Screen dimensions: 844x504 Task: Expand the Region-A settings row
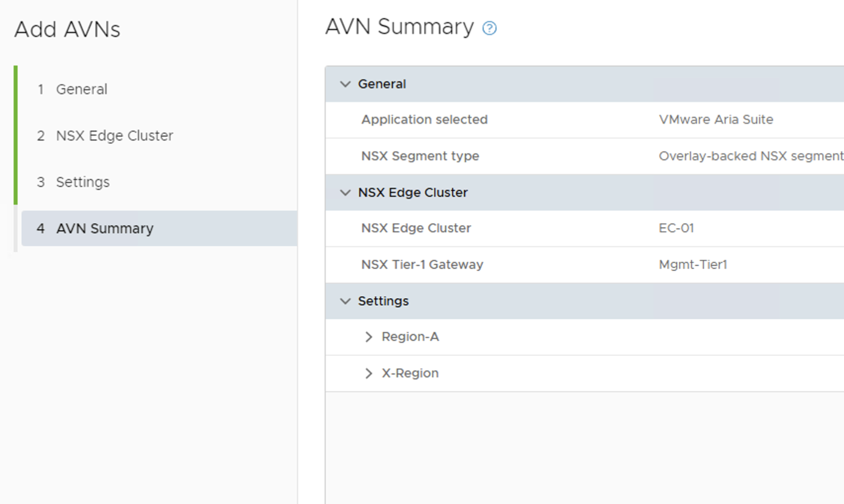(368, 337)
